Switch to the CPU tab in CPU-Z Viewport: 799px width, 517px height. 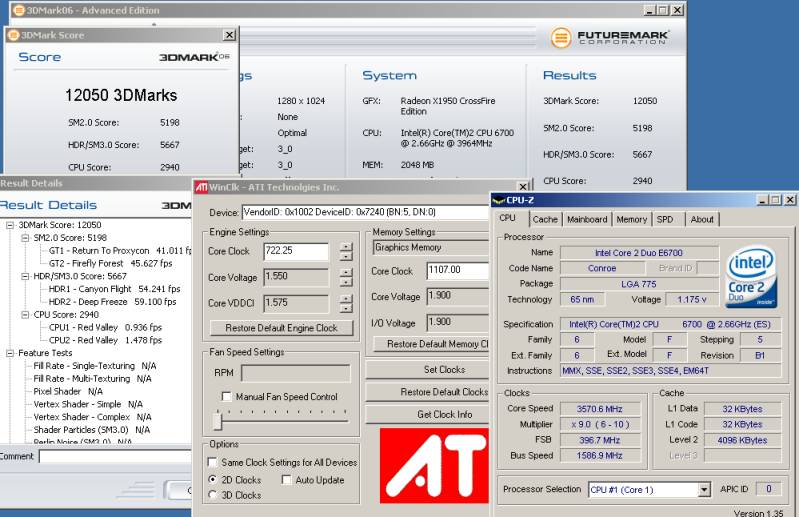click(x=507, y=218)
